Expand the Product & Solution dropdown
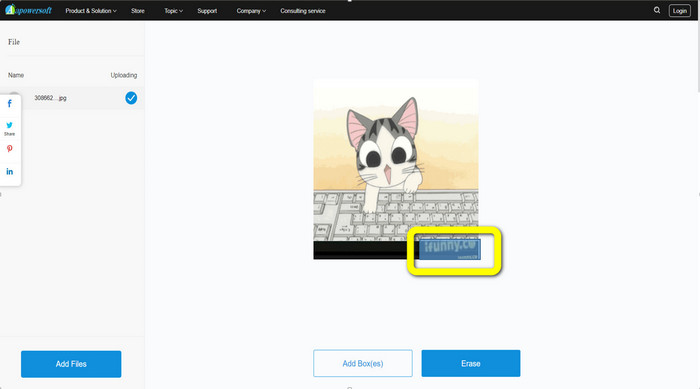The height and width of the screenshot is (389, 700). tap(91, 11)
